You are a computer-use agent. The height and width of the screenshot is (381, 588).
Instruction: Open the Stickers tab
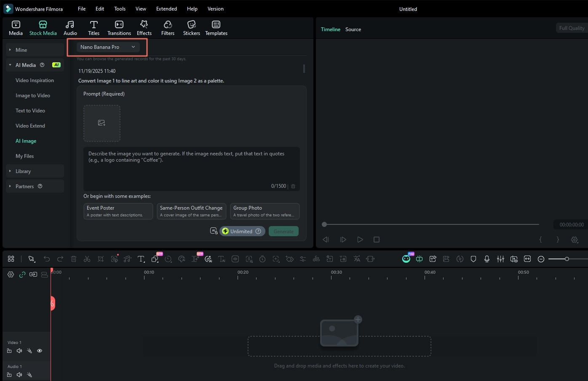coord(192,28)
